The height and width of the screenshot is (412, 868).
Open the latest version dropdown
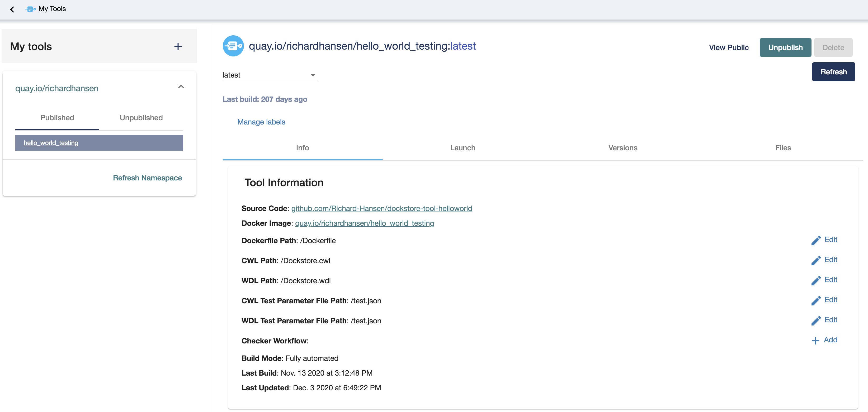[x=270, y=75]
